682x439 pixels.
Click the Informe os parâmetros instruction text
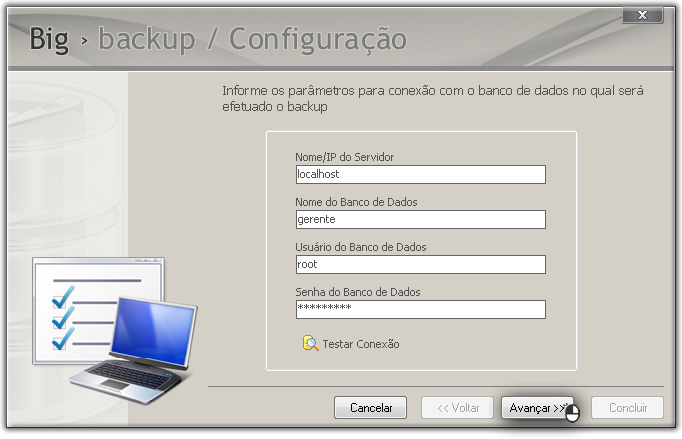coord(432,98)
